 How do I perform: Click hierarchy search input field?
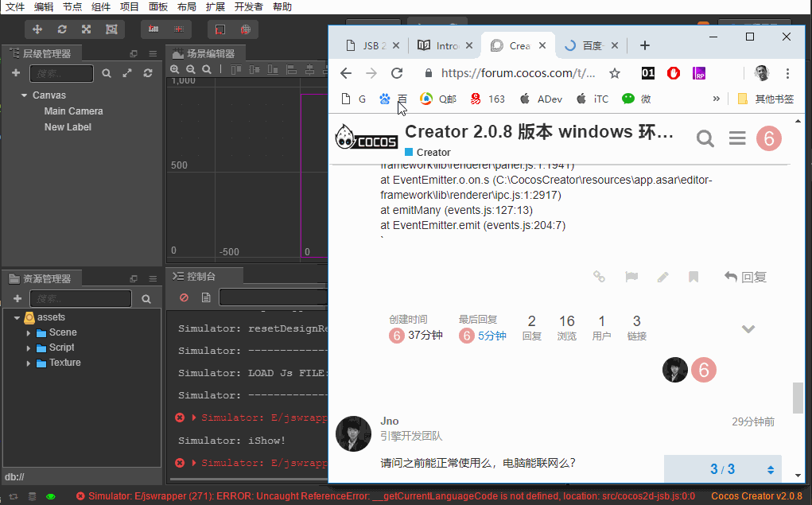coord(61,73)
